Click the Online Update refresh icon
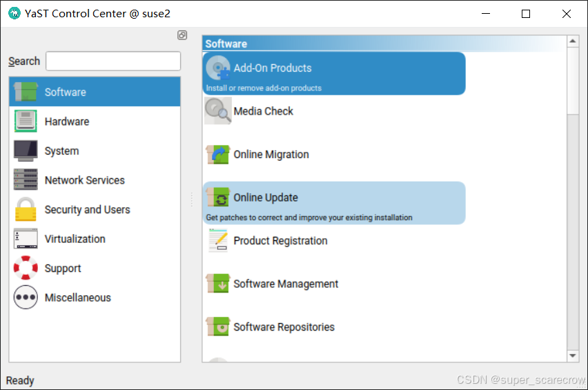588x390 pixels. pos(218,197)
